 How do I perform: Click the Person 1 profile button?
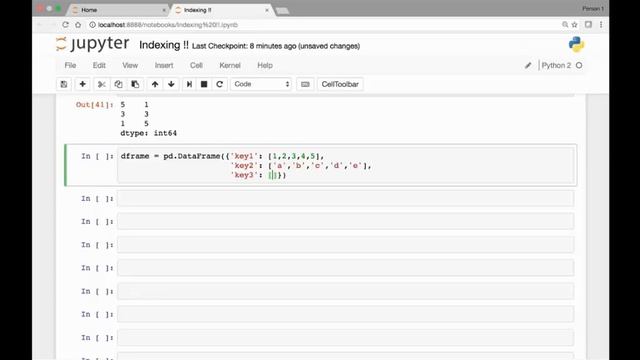(593, 9)
